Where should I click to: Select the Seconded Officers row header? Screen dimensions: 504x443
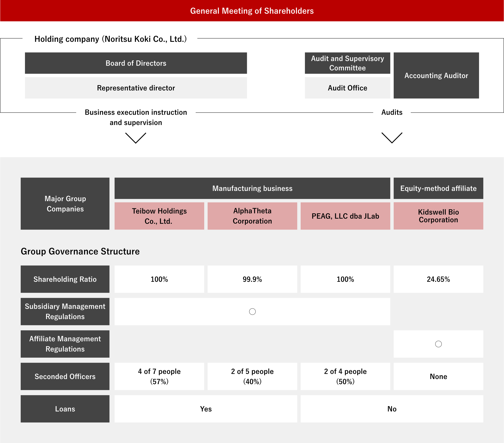[65, 376]
